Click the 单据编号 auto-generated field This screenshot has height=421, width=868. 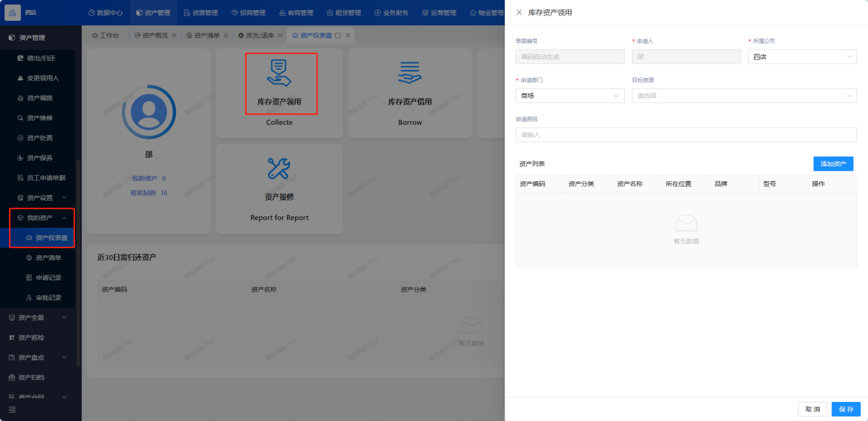coord(570,57)
